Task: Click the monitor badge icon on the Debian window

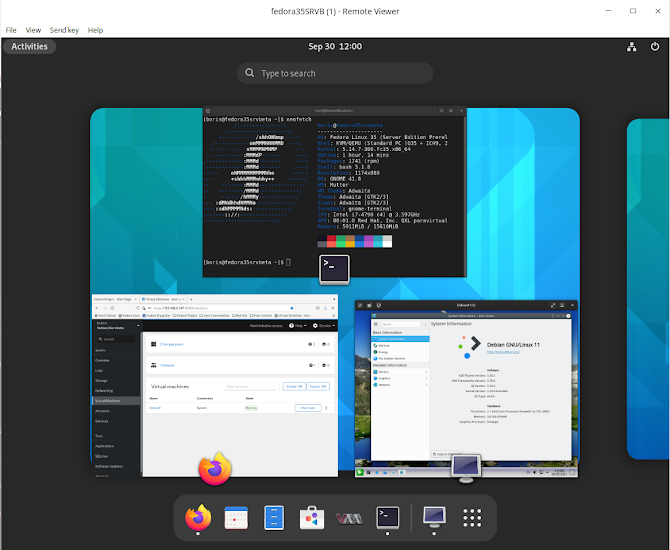Action: tap(466, 469)
